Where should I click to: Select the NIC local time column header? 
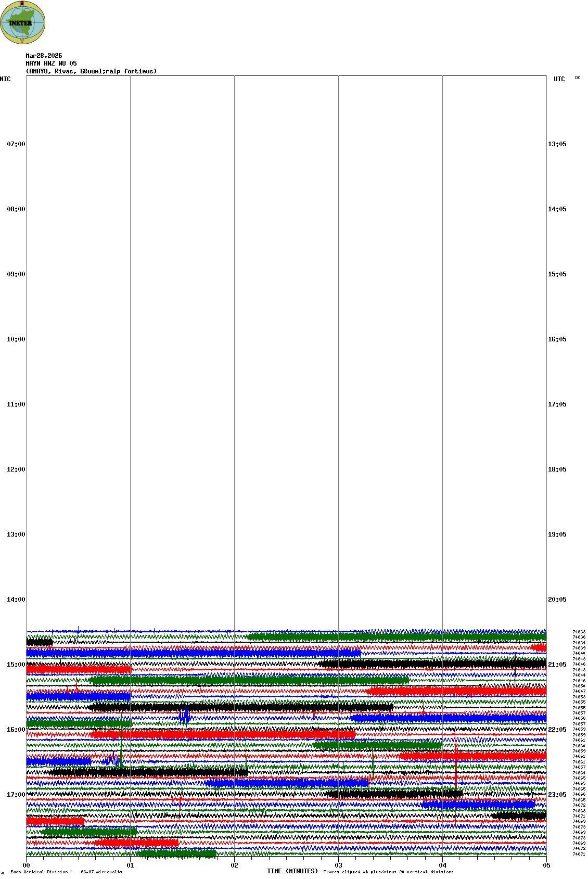pos(5,79)
